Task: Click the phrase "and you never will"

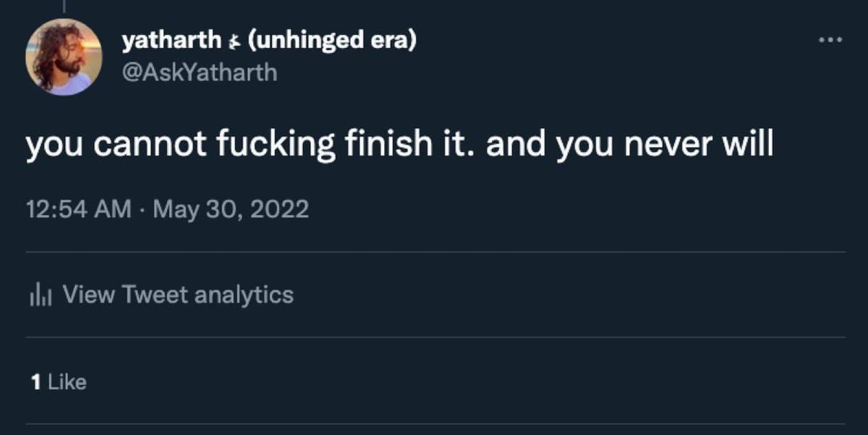Action: coord(629,145)
